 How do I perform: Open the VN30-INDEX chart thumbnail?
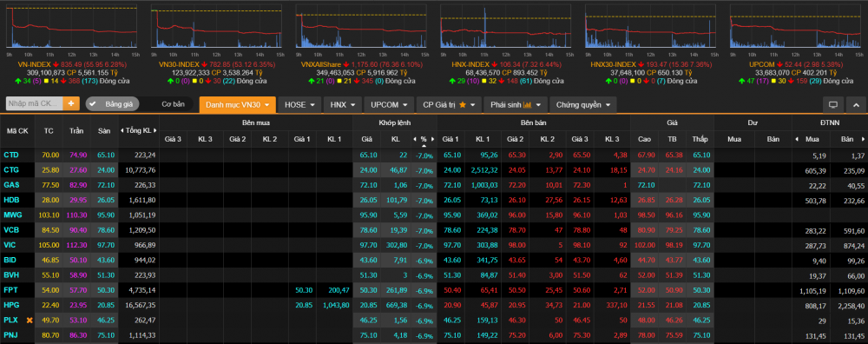click(216, 27)
